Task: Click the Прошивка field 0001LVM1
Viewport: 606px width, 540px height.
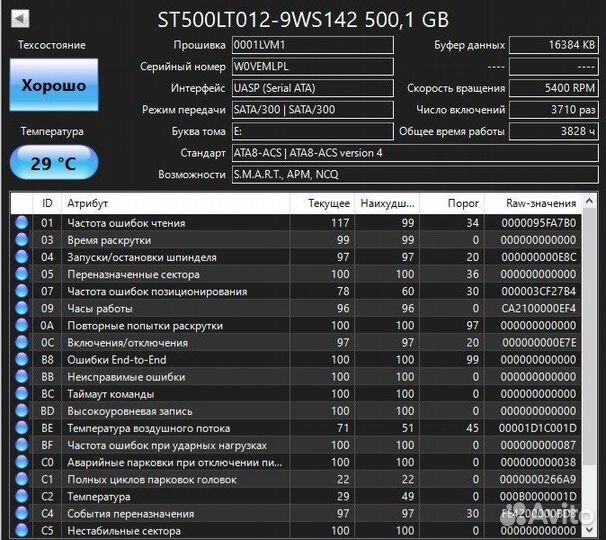Action: (313, 45)
